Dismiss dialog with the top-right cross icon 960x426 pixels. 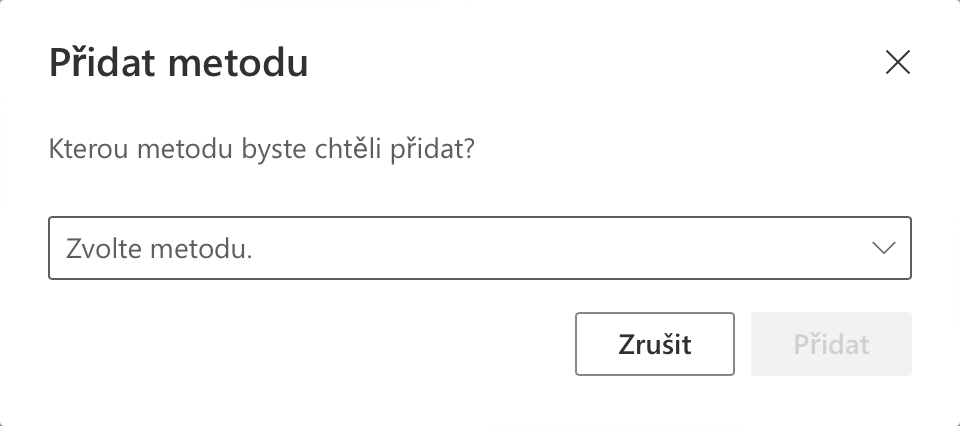coord(898,63)
